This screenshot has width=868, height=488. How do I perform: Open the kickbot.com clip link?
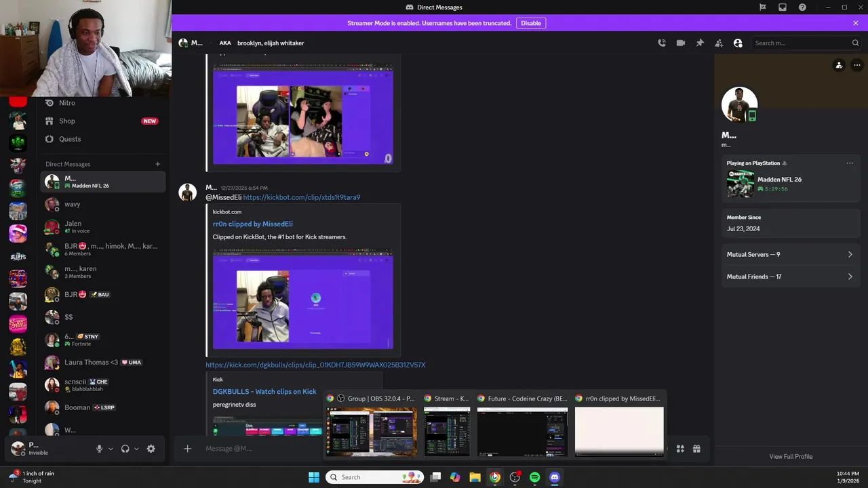pos(302,197)
